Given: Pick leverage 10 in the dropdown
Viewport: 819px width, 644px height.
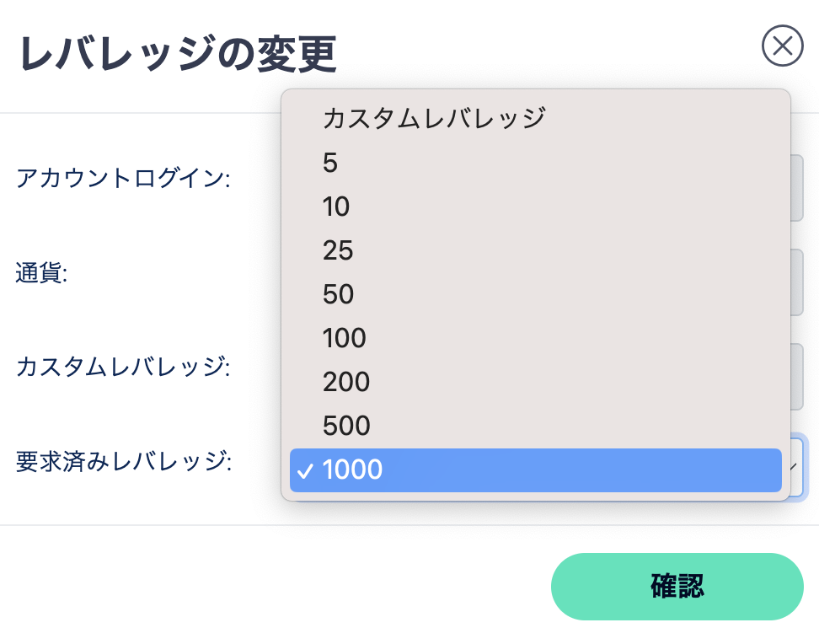Looking at the screenshot, I should coord(335,207).
